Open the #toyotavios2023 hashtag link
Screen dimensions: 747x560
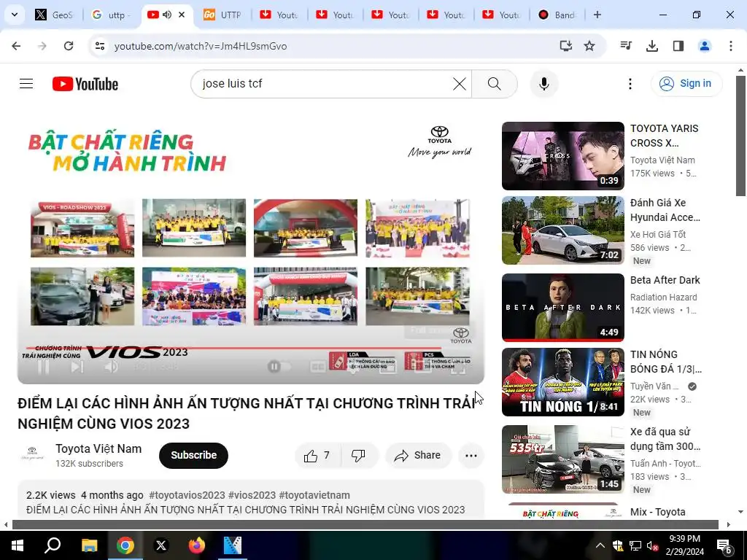[x=187, y=495]
